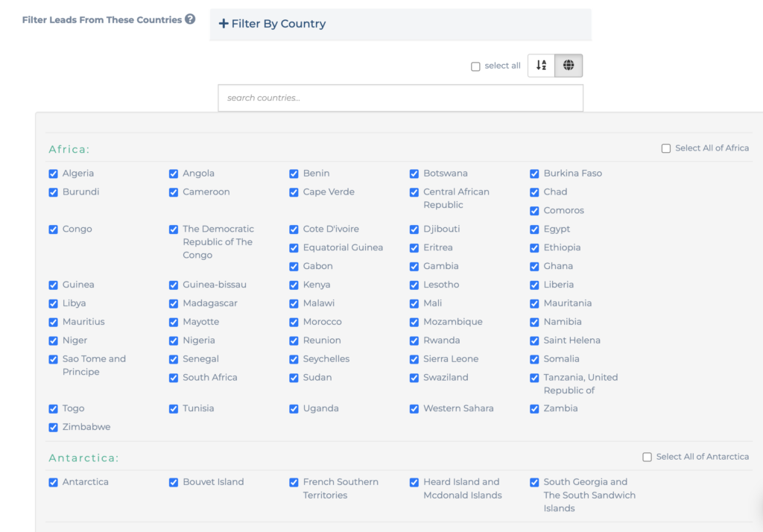Deselect the Zimbabwe checkbox
Screen dimensions: 763x532
54,428
